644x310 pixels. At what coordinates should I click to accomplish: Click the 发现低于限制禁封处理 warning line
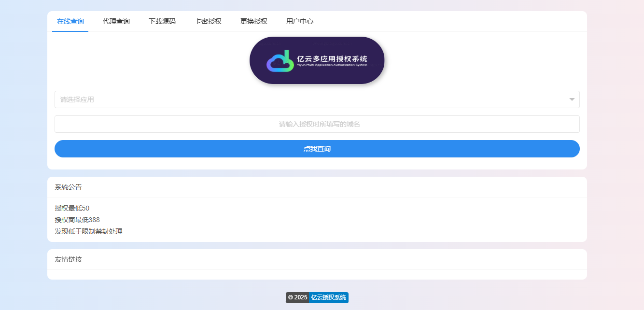tap(89, 231)
